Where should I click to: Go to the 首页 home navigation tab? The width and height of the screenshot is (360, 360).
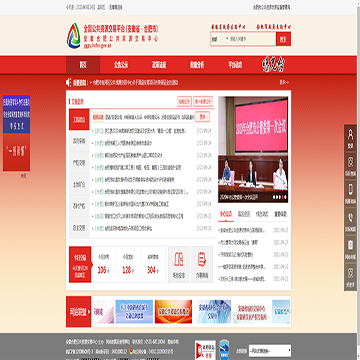pyautogui.click(x=83, y=65)
